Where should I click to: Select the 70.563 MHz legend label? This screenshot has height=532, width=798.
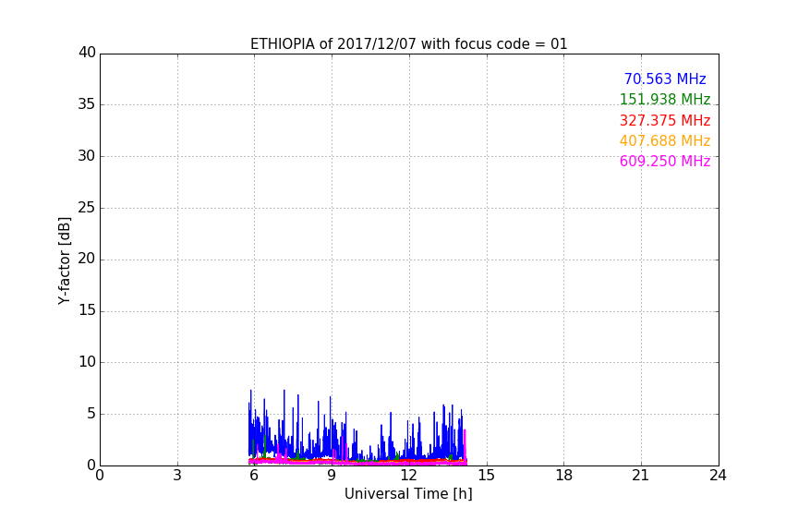point(665,79)
